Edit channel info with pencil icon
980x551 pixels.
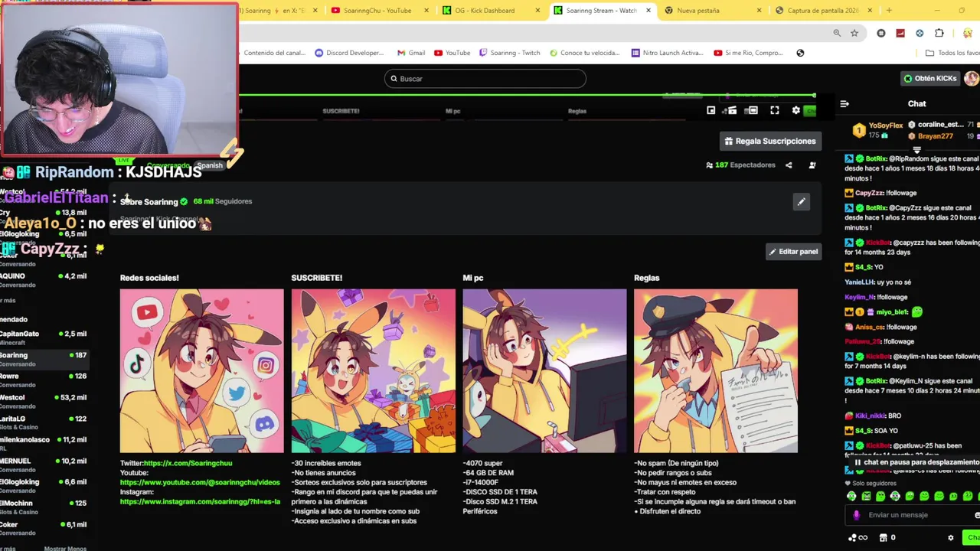coord(801,202)
